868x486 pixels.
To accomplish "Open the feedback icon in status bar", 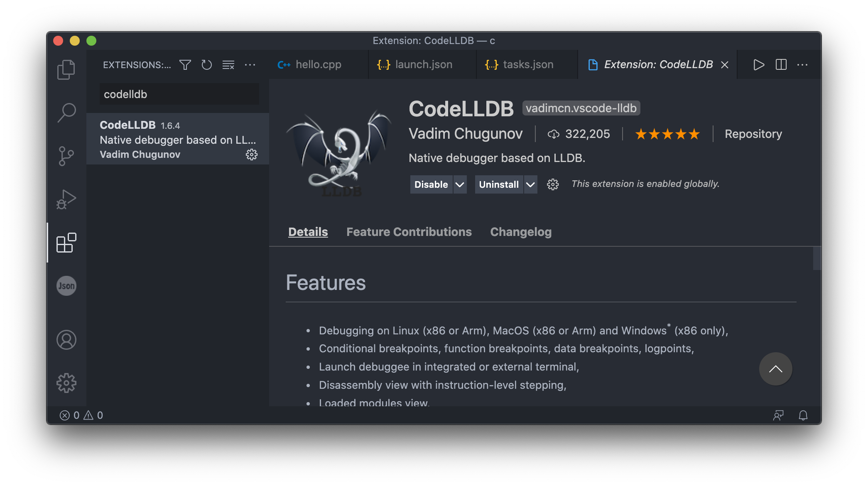I will point(778,415).
